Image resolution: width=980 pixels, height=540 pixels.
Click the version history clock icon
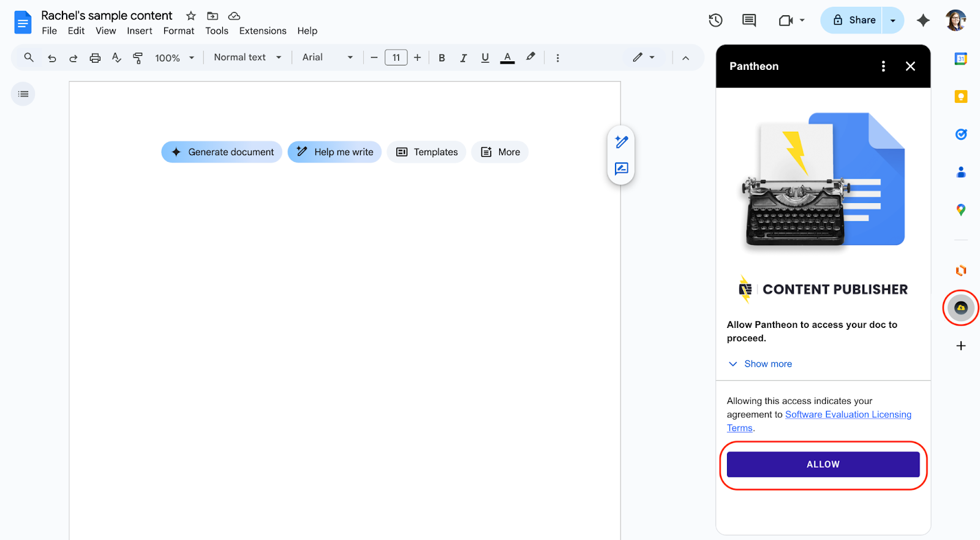(715, 20)
